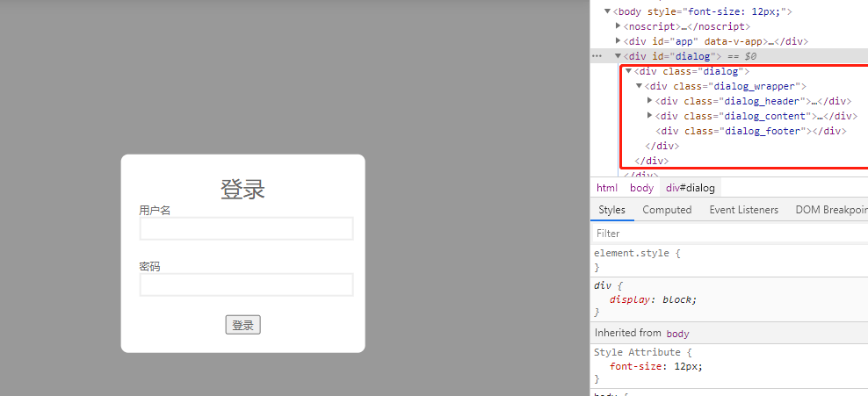Collapse the dialog_wrapper div node
Viewport: 868px width, 396px height.
pyautogui.click(x=640, y=86)
